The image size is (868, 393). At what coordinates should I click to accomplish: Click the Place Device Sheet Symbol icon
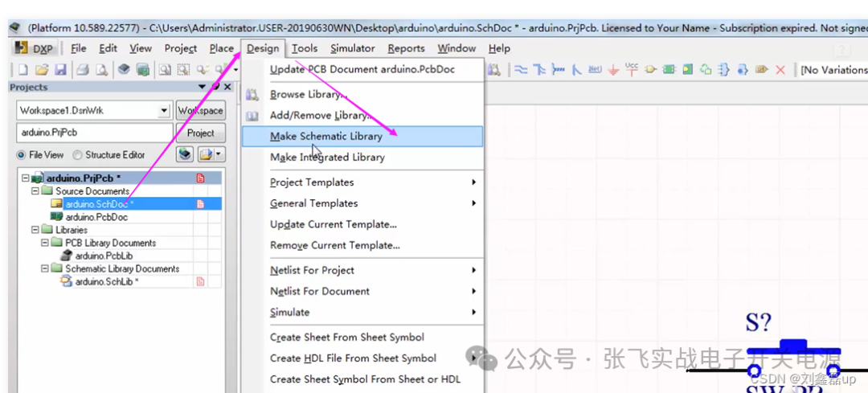[x=706, y=70]
